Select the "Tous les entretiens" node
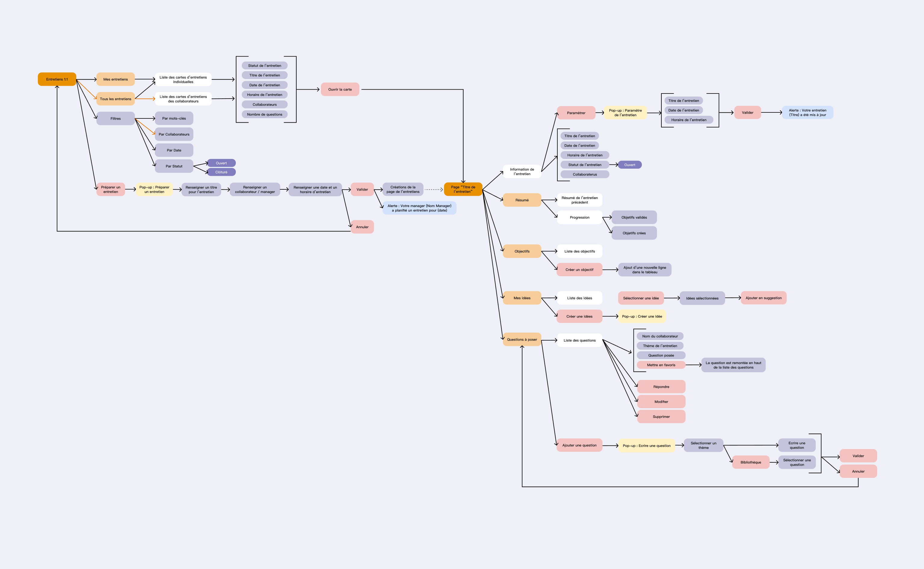Image resolution: width=924 pixels, height=569 pixels. pyautogui.click(x=115, y=99)
